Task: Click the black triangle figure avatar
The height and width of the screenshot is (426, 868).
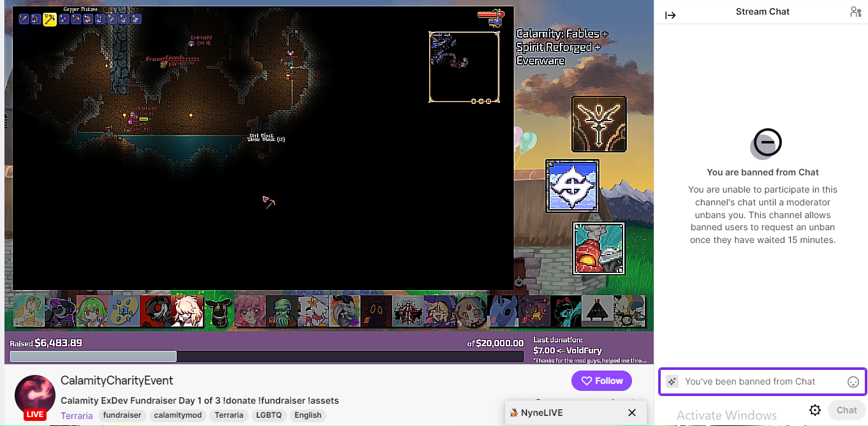Action: coord(598,311)
